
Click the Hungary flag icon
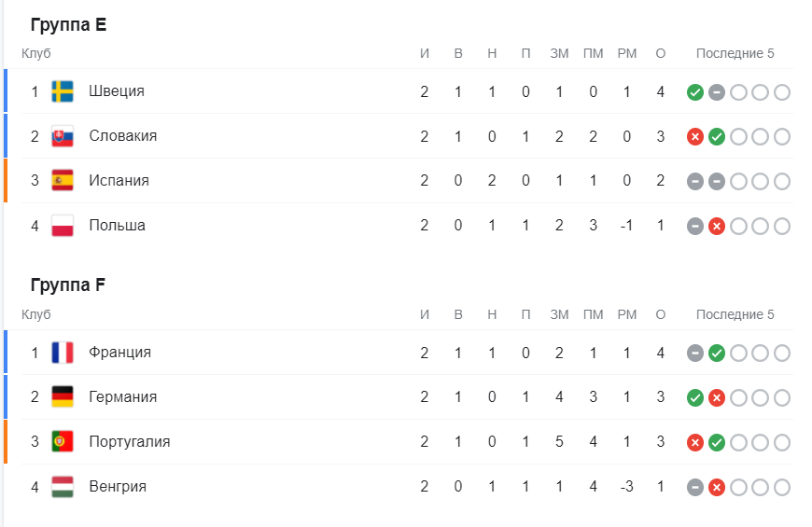click(63, 487)
